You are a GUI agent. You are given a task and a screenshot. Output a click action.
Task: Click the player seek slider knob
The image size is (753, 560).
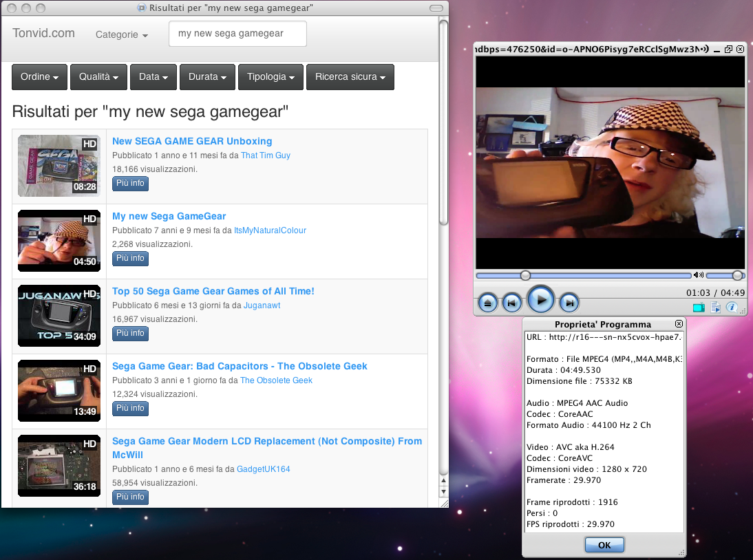525,275
